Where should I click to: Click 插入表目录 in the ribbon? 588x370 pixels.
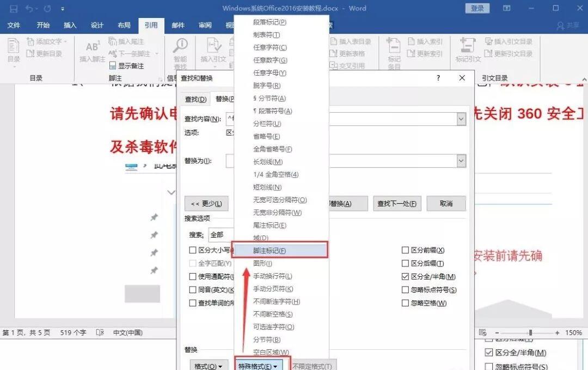[351, 41]
